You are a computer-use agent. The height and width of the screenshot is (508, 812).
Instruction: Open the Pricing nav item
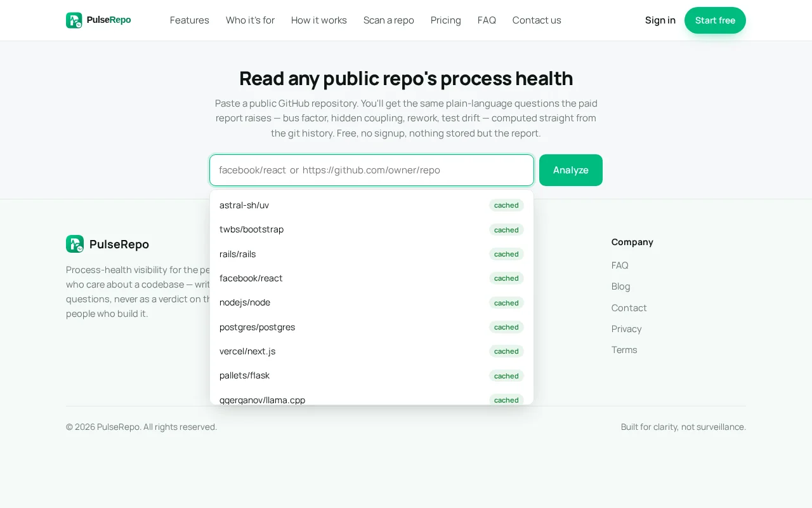pyautogui.click(x=446, y=20)
